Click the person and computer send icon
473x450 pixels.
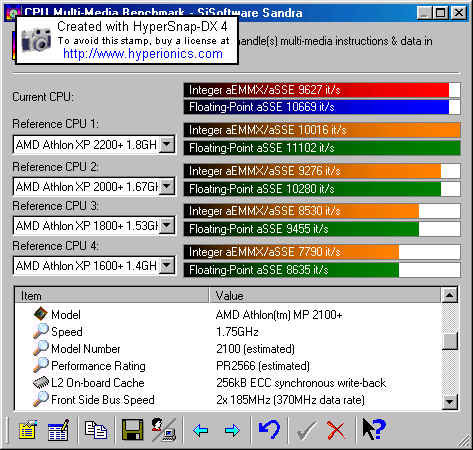click(x=164, y=430)
